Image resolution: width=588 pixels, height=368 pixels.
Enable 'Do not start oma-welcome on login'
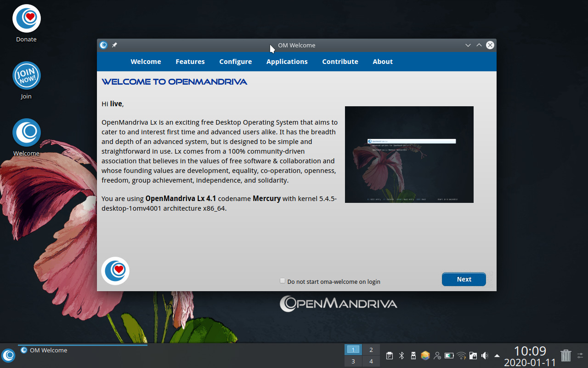pos(282,281)
